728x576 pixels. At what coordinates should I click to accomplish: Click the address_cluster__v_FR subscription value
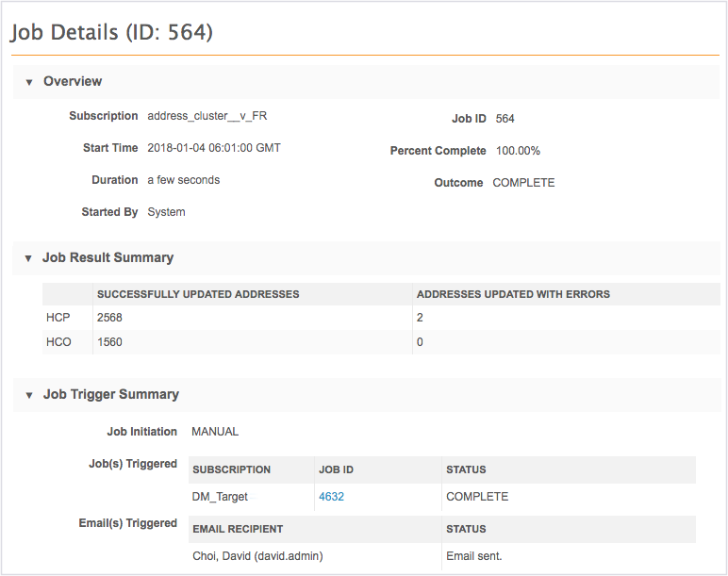[x=213, y=116]
